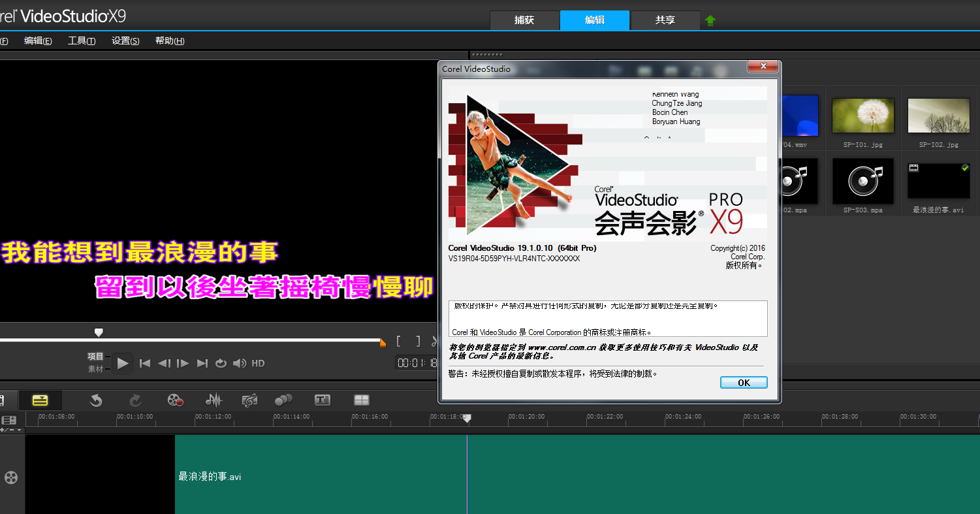The width and height of the screenshot is (980, 514).
Task: Step back one frame with Previous button
Action: (164, 363)
